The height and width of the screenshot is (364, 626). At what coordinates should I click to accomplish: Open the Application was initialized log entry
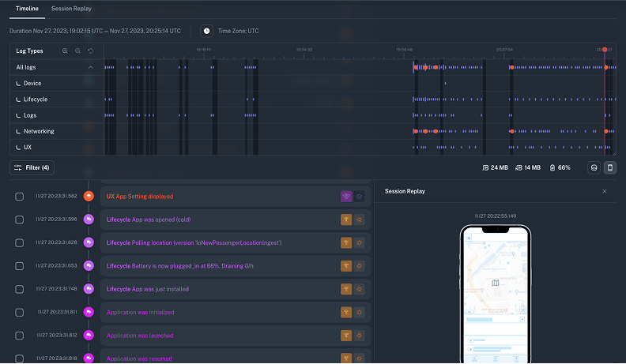click(236, 312)
